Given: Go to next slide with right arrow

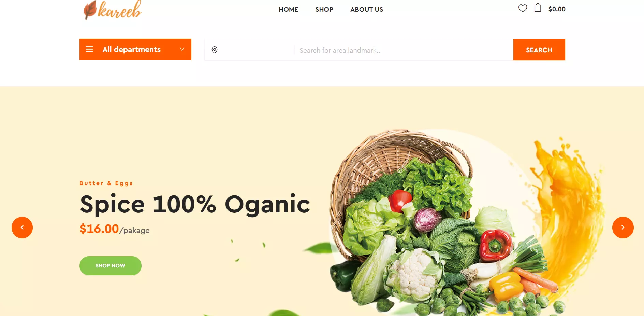Looking at the screenshot, I should coord(623,228).
